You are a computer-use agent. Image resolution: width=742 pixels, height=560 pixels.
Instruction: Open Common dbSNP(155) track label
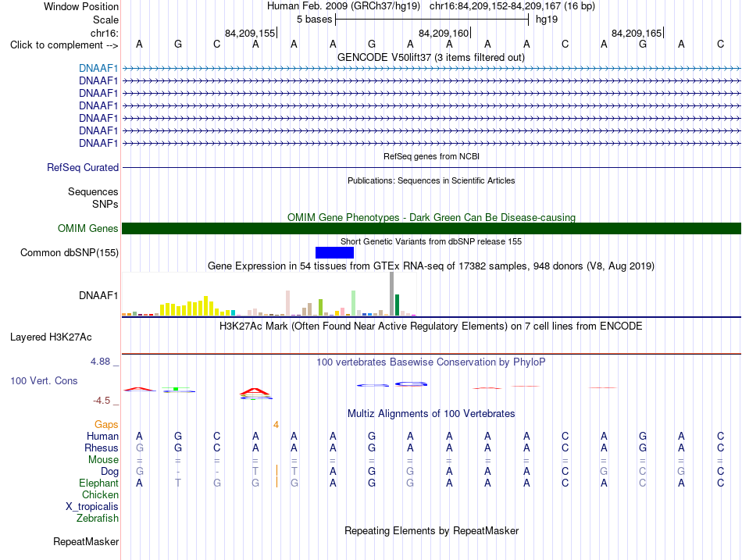(x=69, y=253)
